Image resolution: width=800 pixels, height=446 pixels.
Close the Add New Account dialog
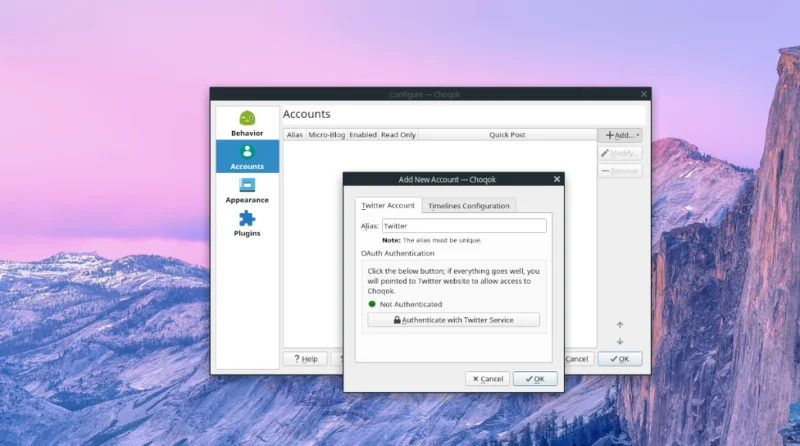point(557,179)
